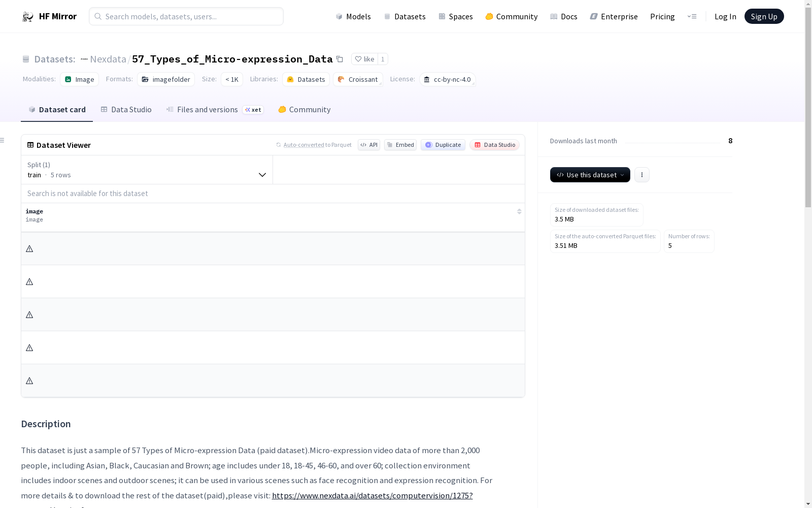This screenshot has width=812, height=508.
Task: Click the Croissant library tag
Action: coord(358,79)
